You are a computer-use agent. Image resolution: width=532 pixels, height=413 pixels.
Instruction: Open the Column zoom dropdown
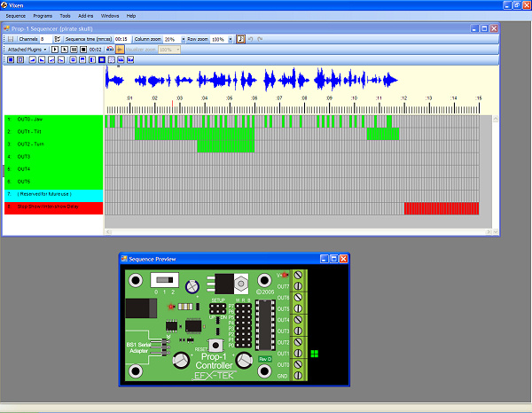(x=184, y=40)
